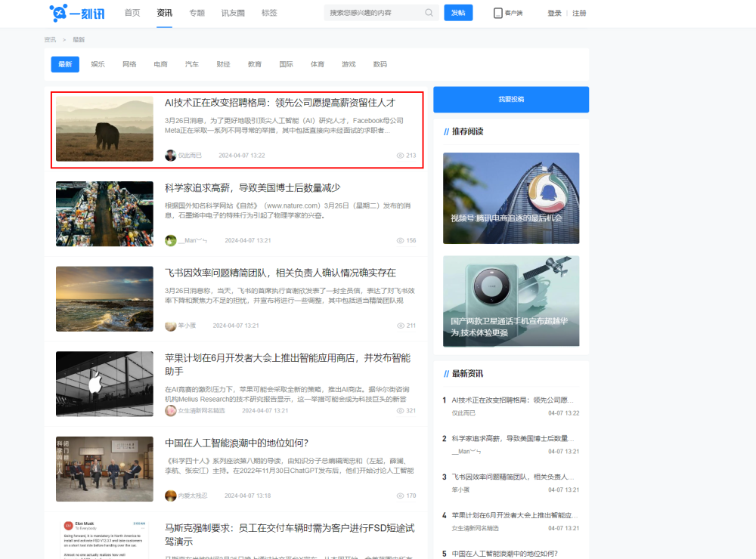Click the view-count eye icon showing 321
756x559 pixels.
click(x=400, y=411)
